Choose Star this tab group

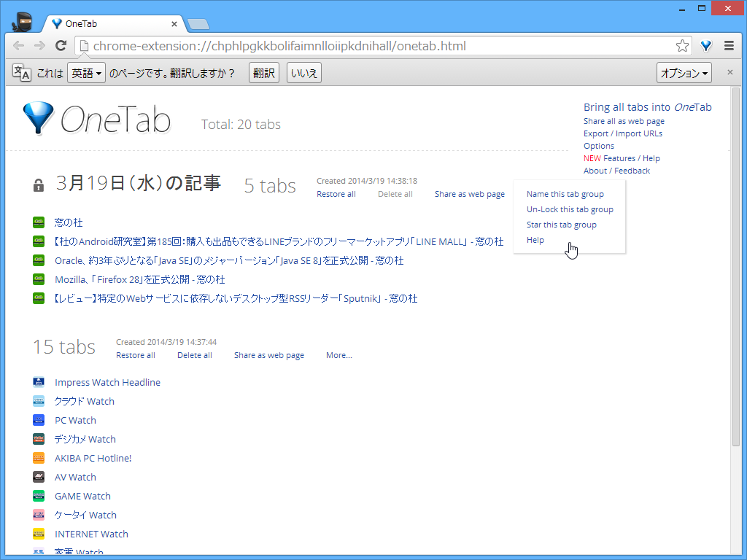[x=561, y=225]
